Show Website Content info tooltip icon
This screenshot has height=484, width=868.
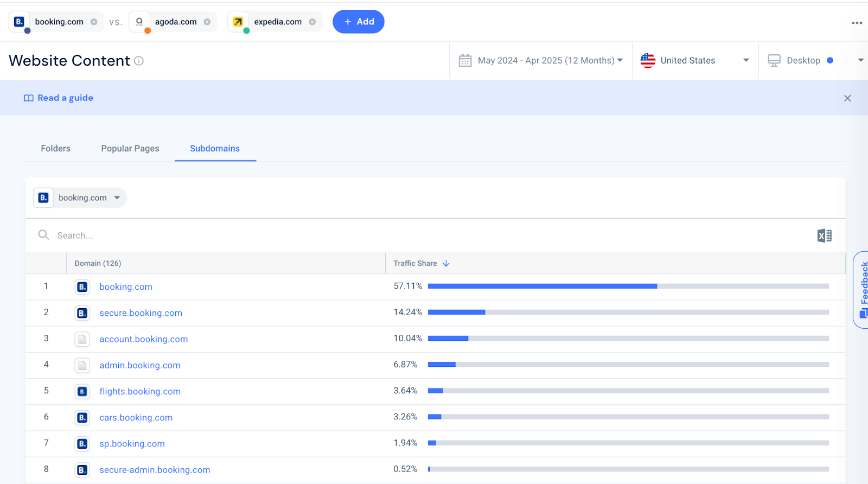tap(139, 61)
